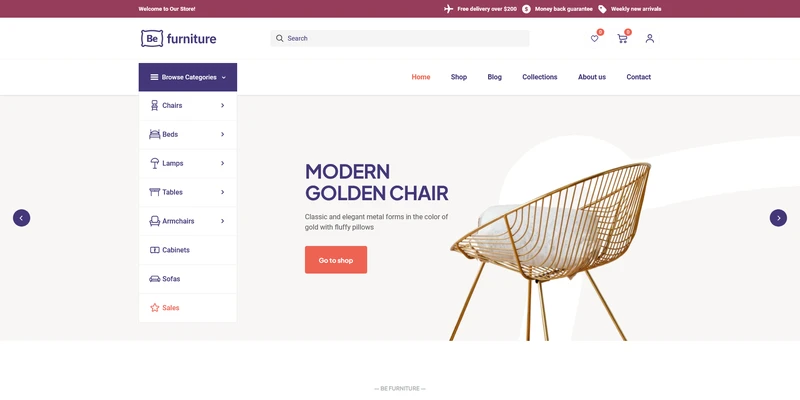Advance to the next slide arrow
800x400 pixels.
click(778, 217)
